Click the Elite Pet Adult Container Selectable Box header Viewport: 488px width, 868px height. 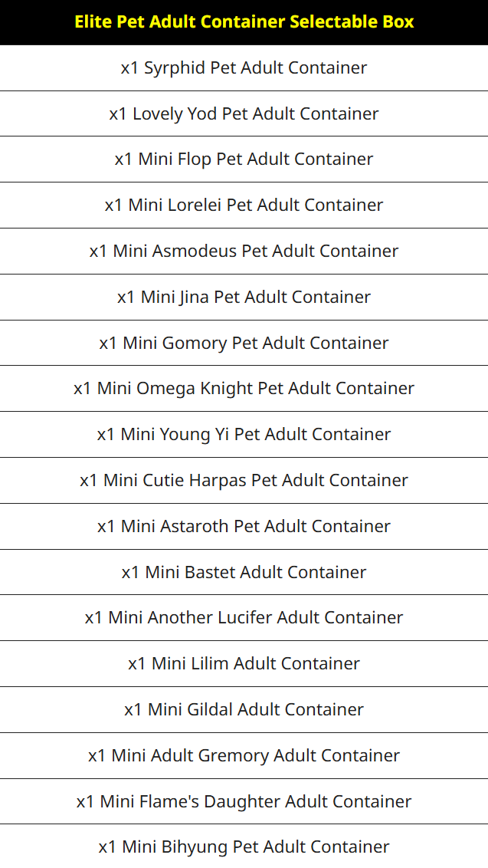pos(244,22)
